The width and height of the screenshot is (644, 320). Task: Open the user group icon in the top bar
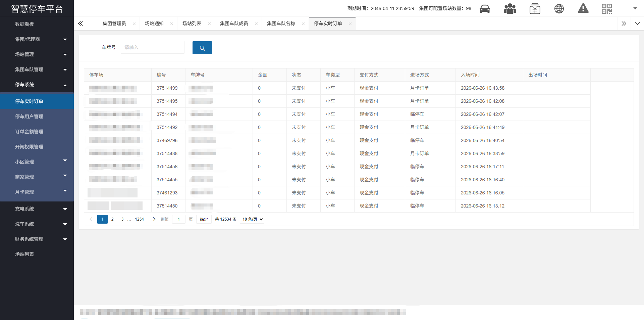(510, 9)
